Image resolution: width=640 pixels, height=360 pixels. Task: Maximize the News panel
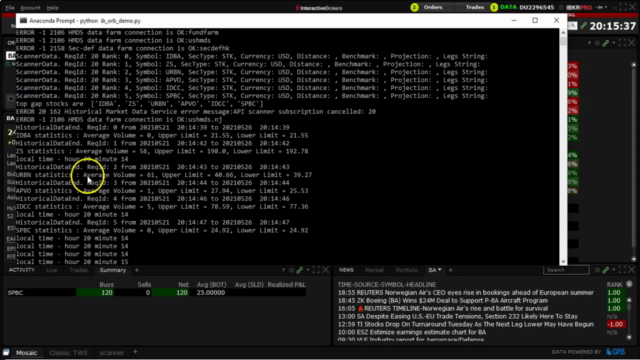tap(622, 270)
